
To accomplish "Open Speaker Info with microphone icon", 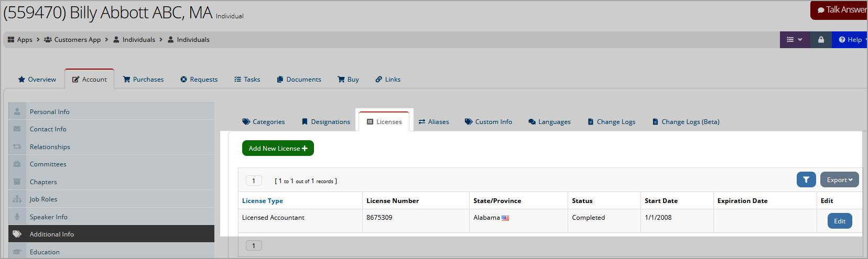I will pyautogui.click(x=111, y=217).
